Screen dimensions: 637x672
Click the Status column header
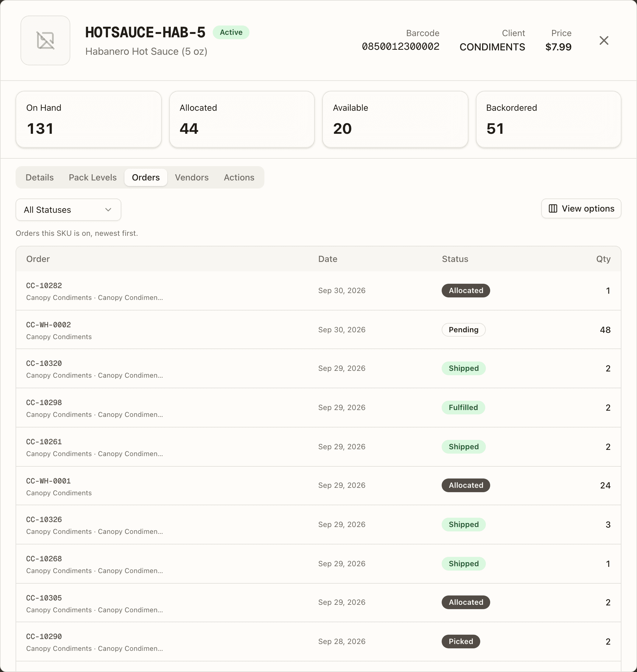coord(455,259)
